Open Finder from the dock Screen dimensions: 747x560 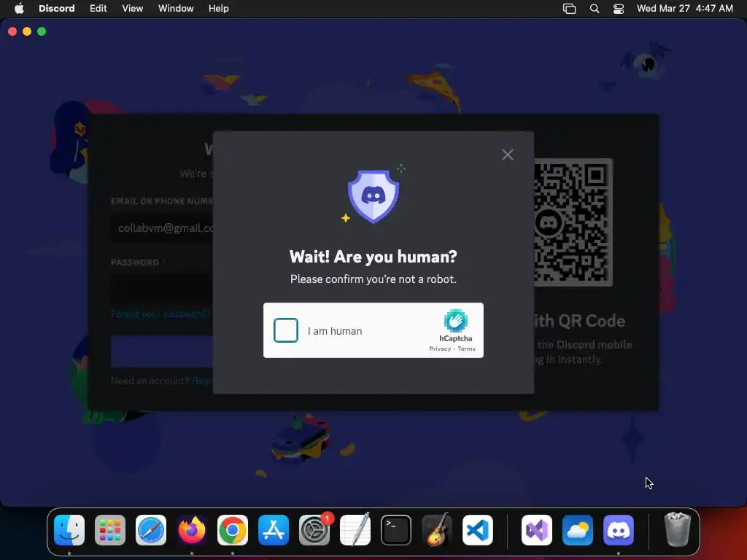69,530
